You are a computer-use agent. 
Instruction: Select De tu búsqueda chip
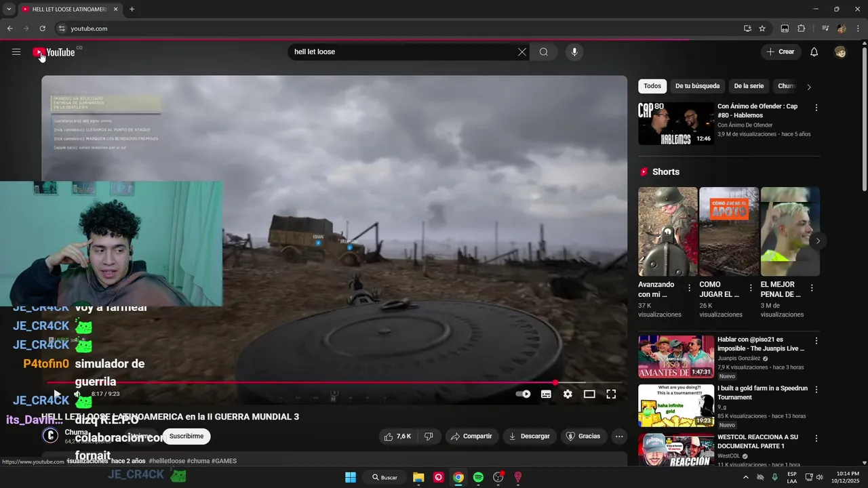click(697, 86)
